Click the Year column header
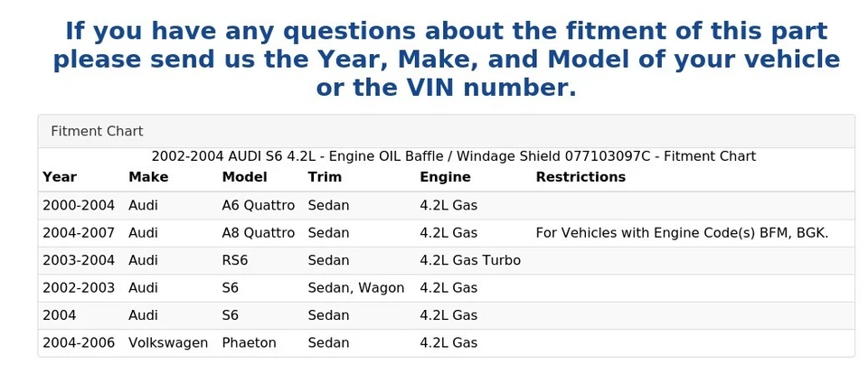This screenshot has width=868, height=374. tap(60, 177)
